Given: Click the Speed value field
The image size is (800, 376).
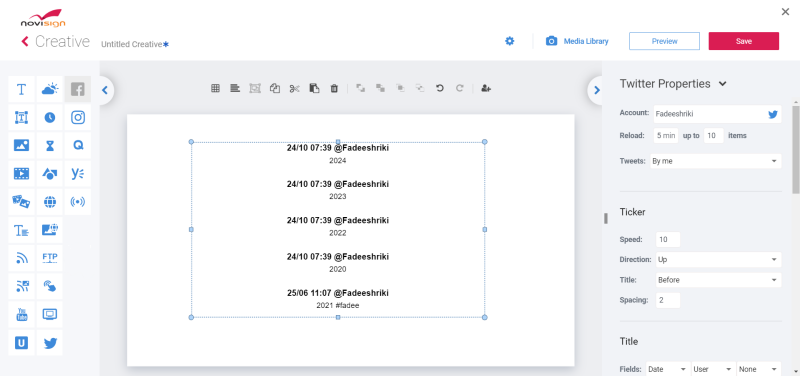Looking at the screenshot, I should 668,239.
